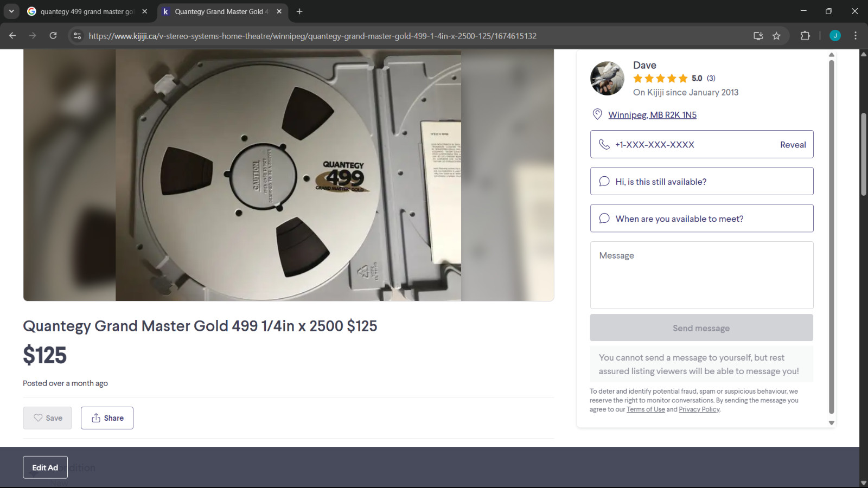Open the browser extensions menu
The height and width of the screenshot is (488, 868).
[805, 36]
